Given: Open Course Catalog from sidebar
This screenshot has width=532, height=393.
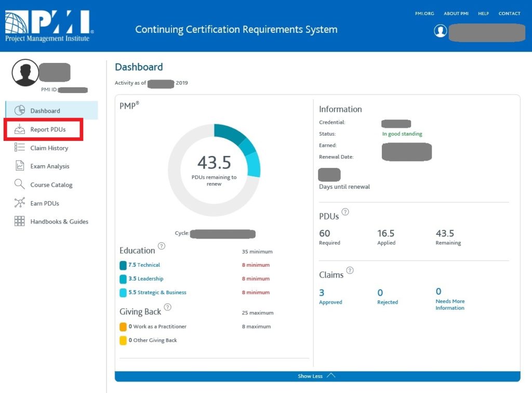Looking at the screenshot, I should coord(51,185).
